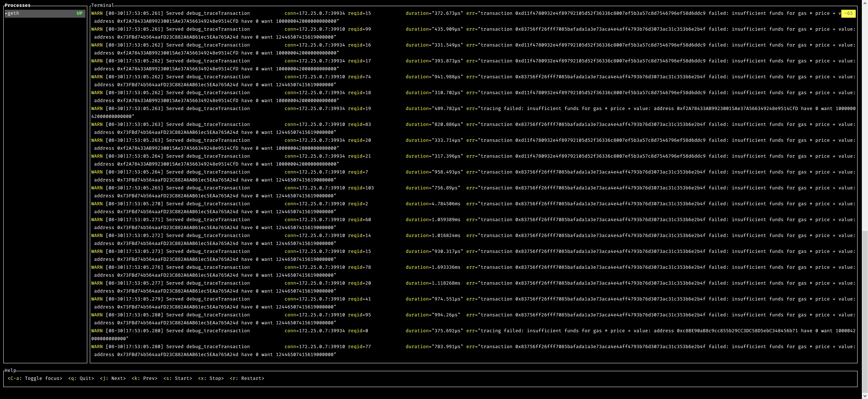868x399 pixels.
Task: Click the duration=1.016824ms value
Action: tap(433, 236)
